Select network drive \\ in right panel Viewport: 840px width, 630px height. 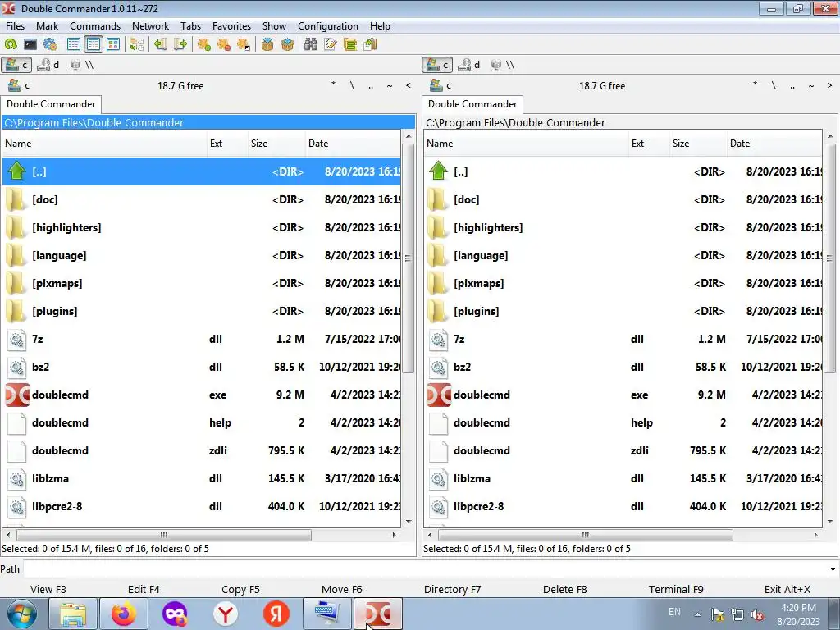click(503, 65)
